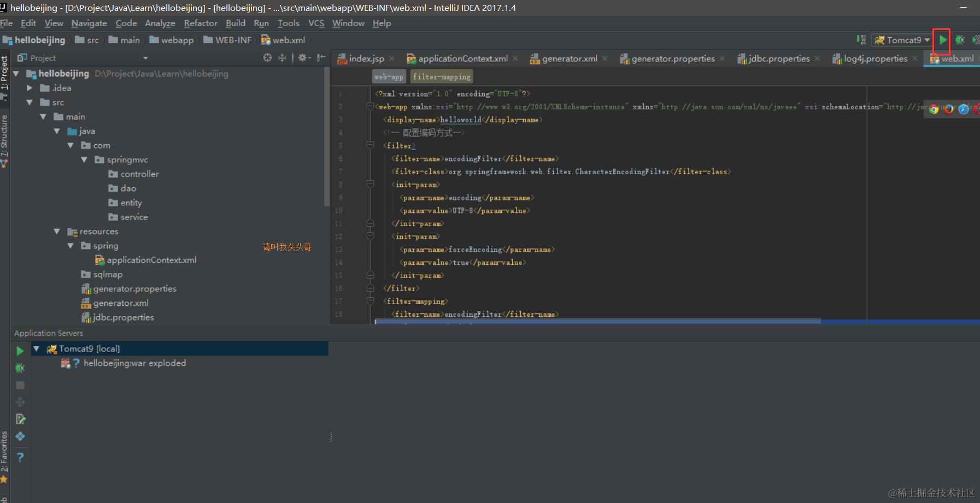This screenshot has width=980, height=503.
Task: Collapse all nodes via Project toolbar icon
Action: click(x=282, y=57)
